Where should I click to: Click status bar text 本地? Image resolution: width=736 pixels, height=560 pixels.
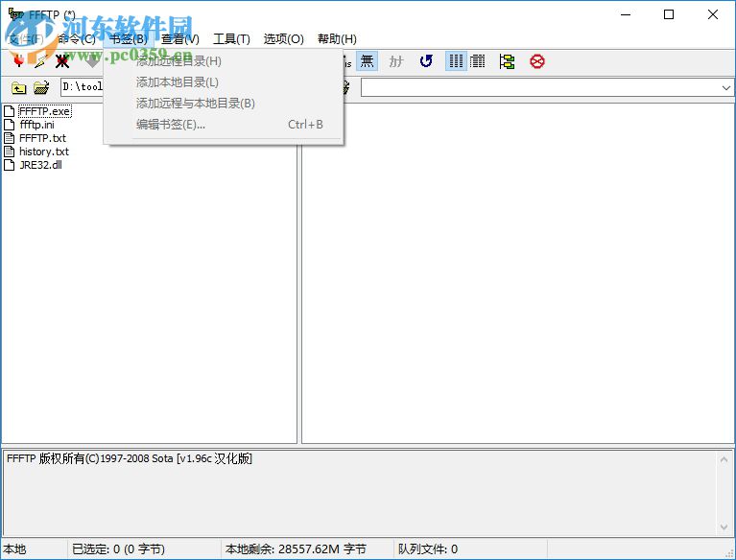(x=14, y=548)
